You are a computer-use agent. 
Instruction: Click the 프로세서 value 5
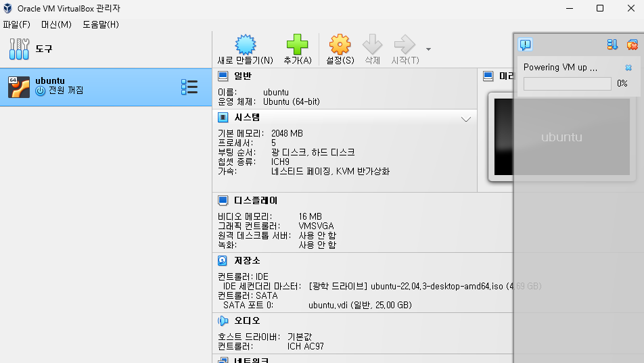click(x=273, y=143)
